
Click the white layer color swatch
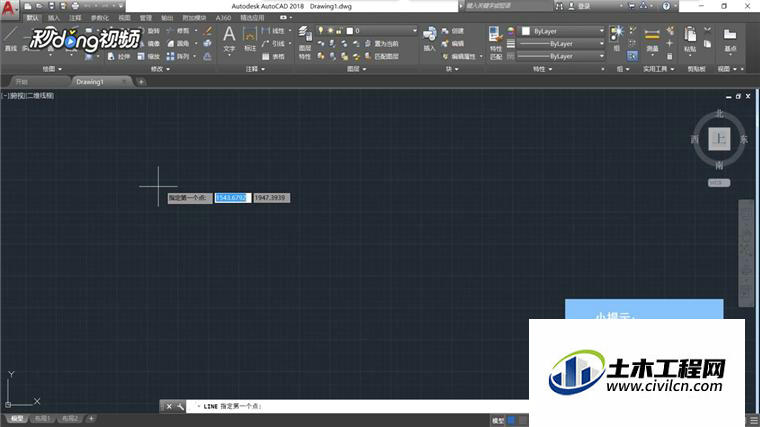349,31
